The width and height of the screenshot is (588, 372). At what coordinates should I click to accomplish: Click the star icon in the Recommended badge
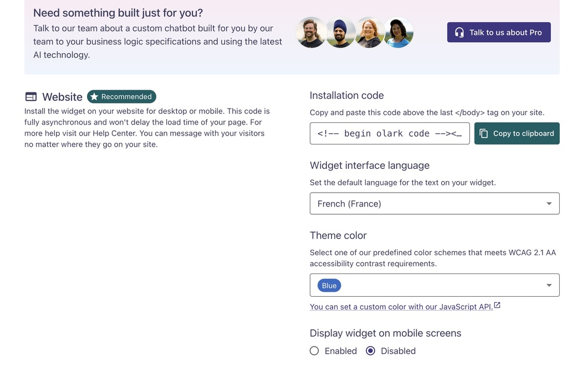[94, 96]
